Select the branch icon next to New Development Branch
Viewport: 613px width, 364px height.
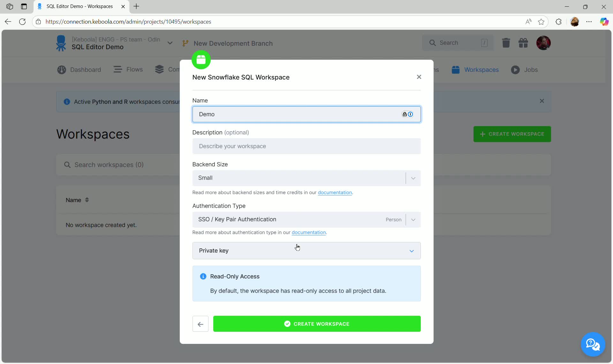click(185, 43)
